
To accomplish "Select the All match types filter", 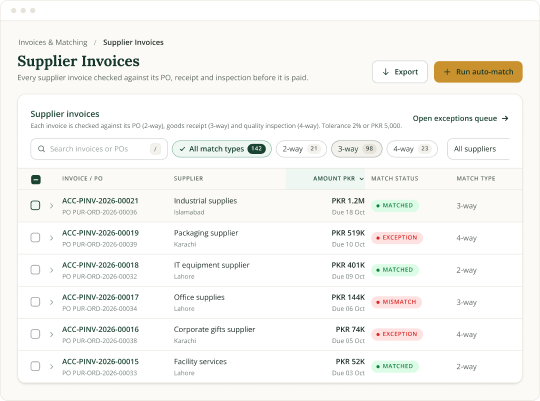I will click(x=222, y=149).
